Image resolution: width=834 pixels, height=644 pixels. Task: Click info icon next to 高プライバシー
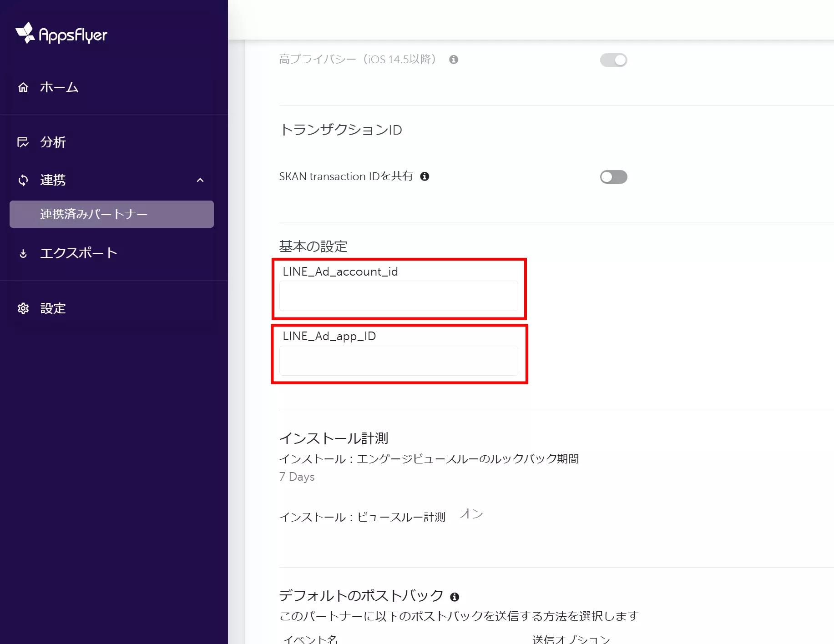(x=454, y=60)
